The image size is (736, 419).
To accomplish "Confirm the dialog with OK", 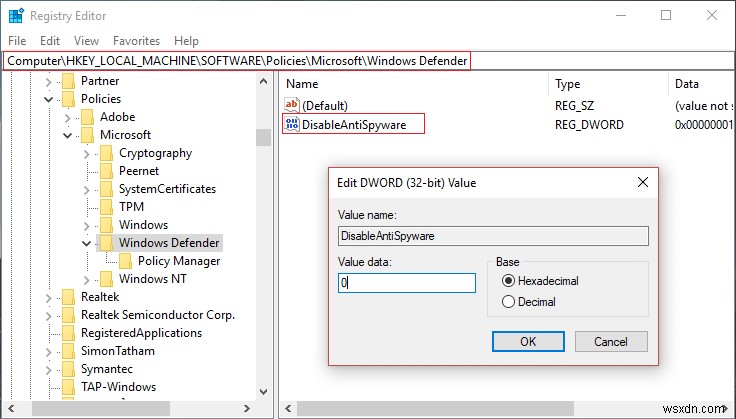I will point(528,341).
